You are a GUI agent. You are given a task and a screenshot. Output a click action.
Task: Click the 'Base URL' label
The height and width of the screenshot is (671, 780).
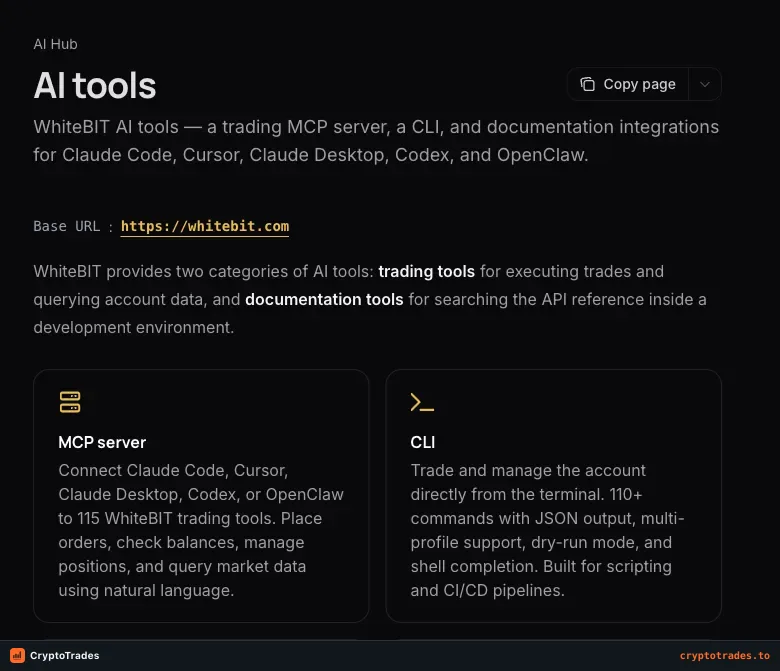(x=67, y=226)
